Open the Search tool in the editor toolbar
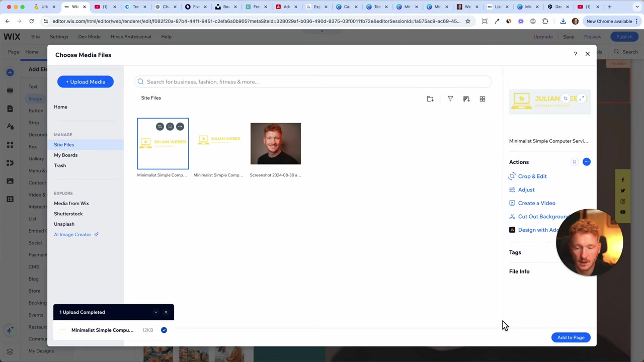Viewport: 644px width, 362px height. (625, 52)
